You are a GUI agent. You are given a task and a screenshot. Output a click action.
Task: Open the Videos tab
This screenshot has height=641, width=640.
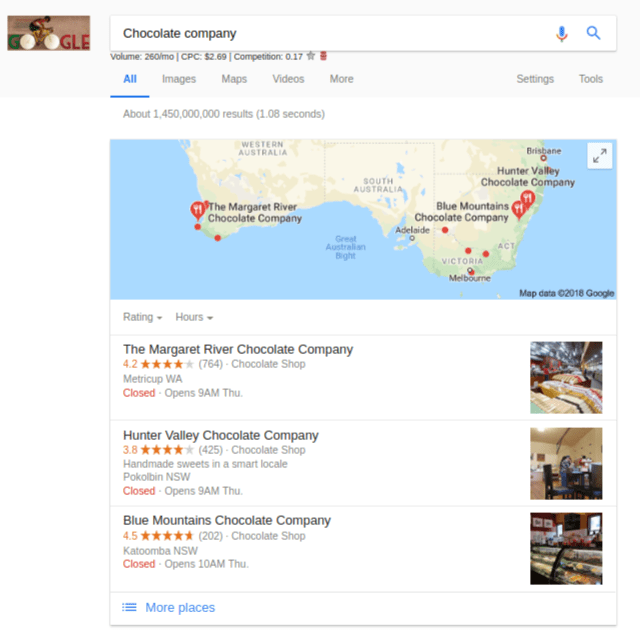click(288, 79)
